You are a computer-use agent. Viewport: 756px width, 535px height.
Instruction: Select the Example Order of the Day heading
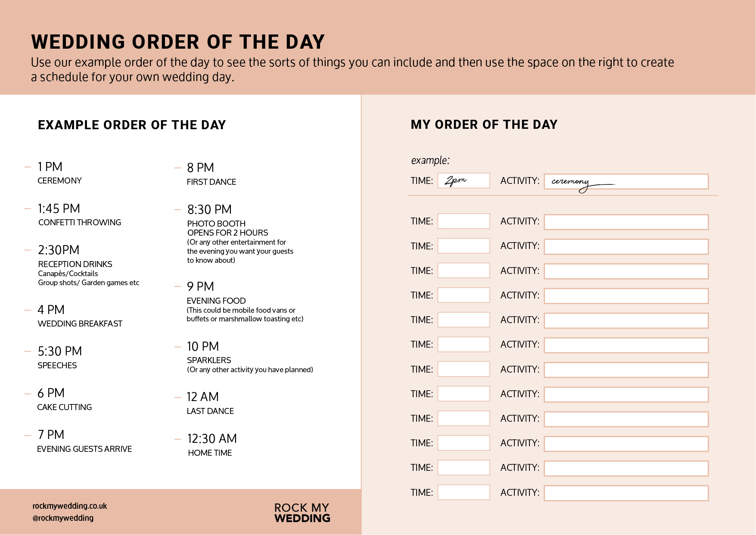[x=132, y=125]
